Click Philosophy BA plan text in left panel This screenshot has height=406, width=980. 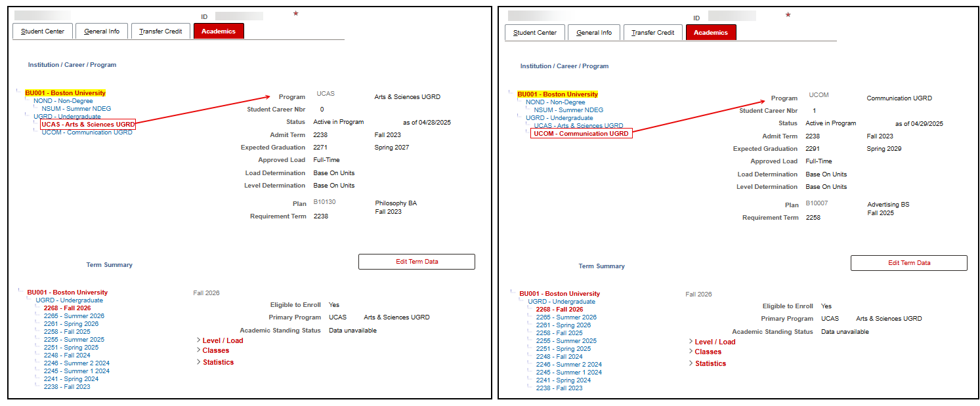click(x=396, y=203)
